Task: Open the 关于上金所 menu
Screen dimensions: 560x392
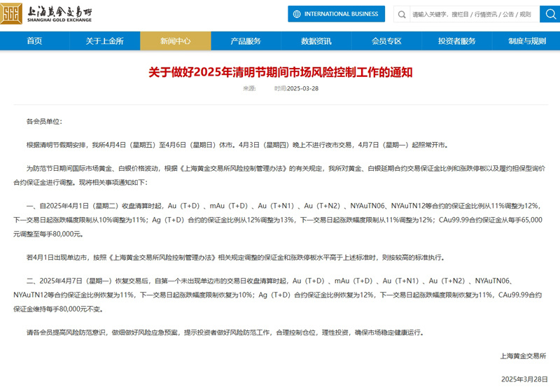Action: (x=104, y=41)
